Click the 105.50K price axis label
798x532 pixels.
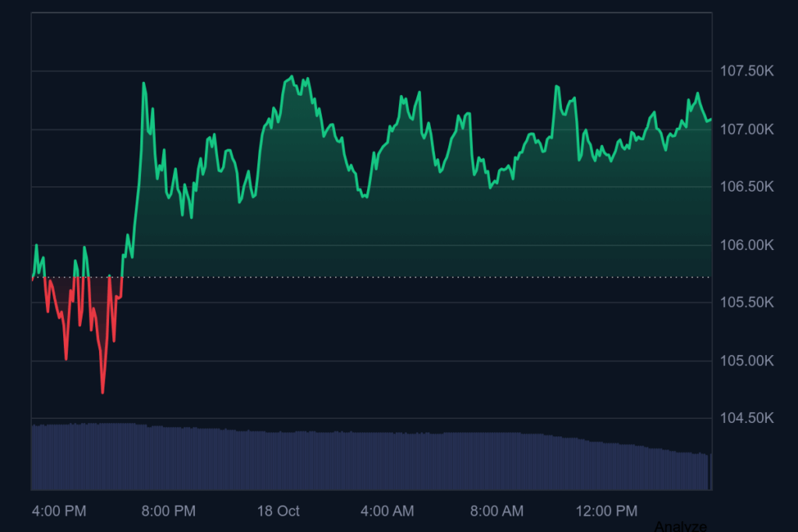(x=746, y=303)
